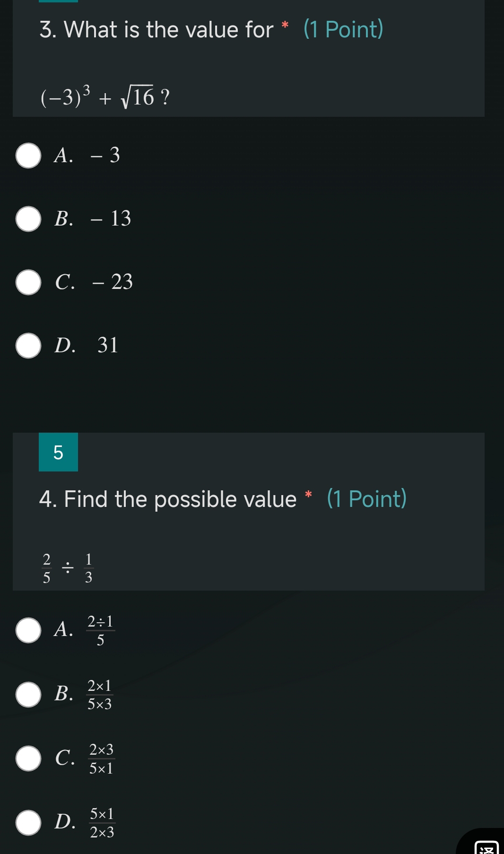Select answer D. 31 for question 3

coord(27,345)
